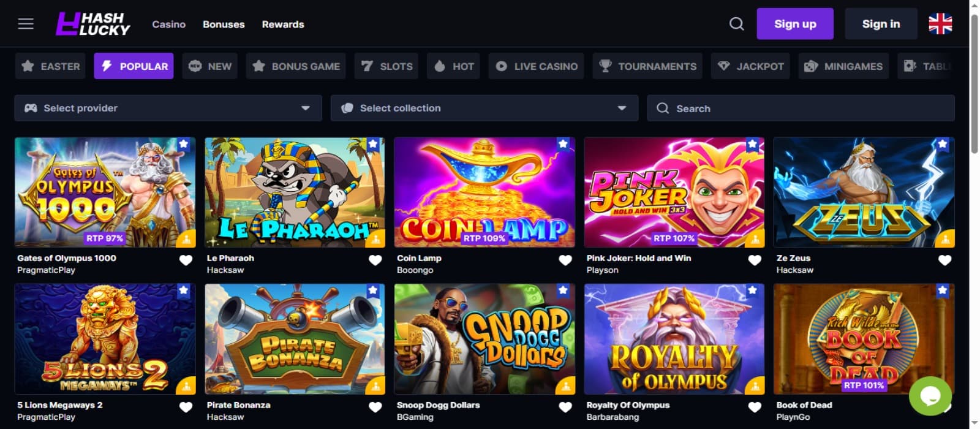Switch to Bonus Game category
This screenshot has width=980, height=429.
tap(296, 66)
